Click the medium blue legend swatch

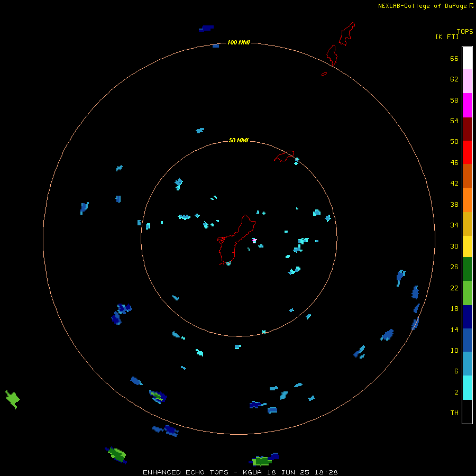[467, 340]
